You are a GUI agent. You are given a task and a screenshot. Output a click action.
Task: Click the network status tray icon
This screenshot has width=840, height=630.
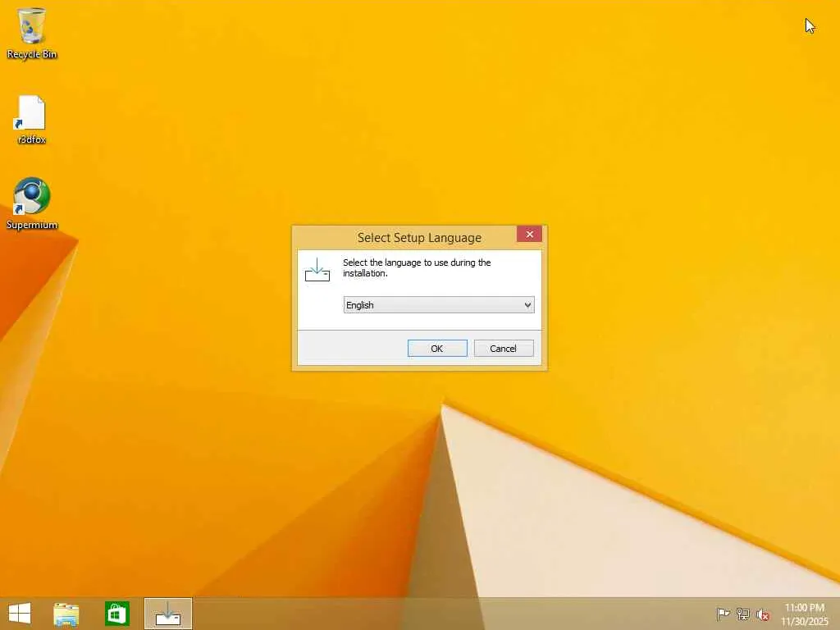click(x=743, y=614)
